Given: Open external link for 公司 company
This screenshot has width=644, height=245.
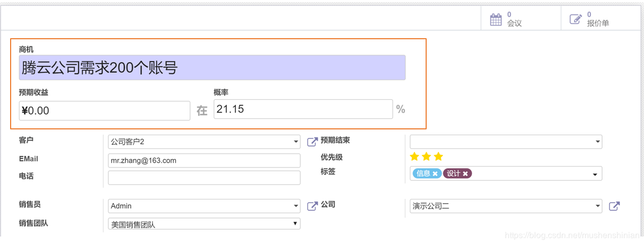Looking at the screenshot, I should coord(614,206).
